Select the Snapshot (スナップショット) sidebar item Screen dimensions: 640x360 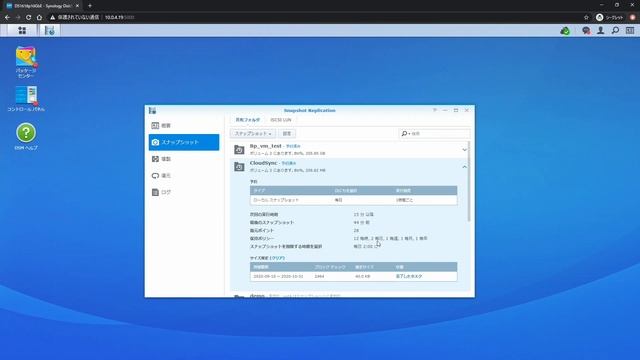pyautogui.click(x=184, y=142)
